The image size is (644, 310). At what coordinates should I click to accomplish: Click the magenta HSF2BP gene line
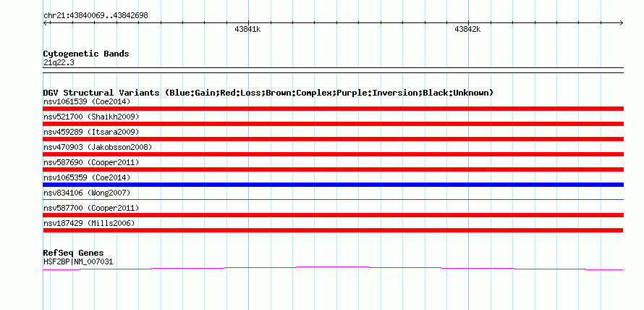click(333, 267)
